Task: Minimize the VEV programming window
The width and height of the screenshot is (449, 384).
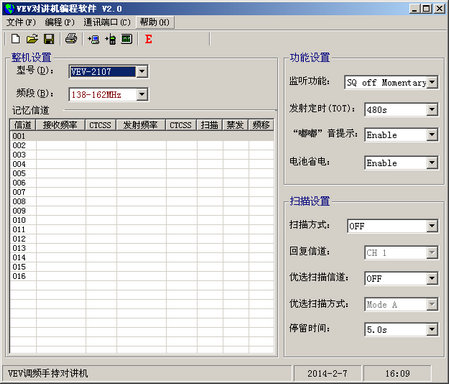Action: pos(414,9)
